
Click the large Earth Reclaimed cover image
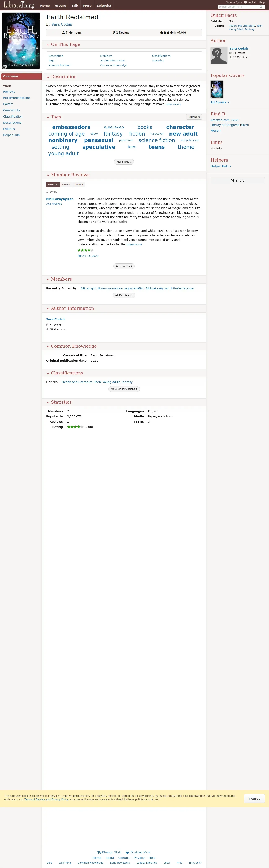(21, 41)
